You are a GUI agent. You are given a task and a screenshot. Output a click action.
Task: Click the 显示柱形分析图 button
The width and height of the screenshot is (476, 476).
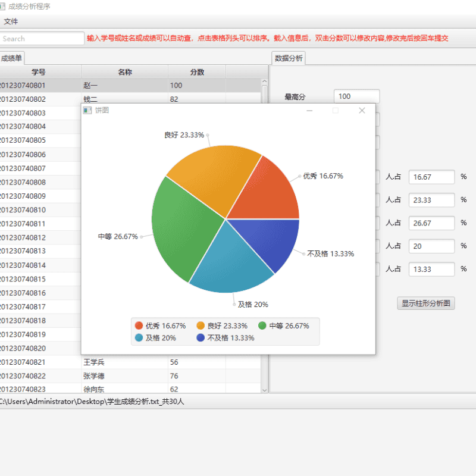pyautogui.click(x=426, y=303)
